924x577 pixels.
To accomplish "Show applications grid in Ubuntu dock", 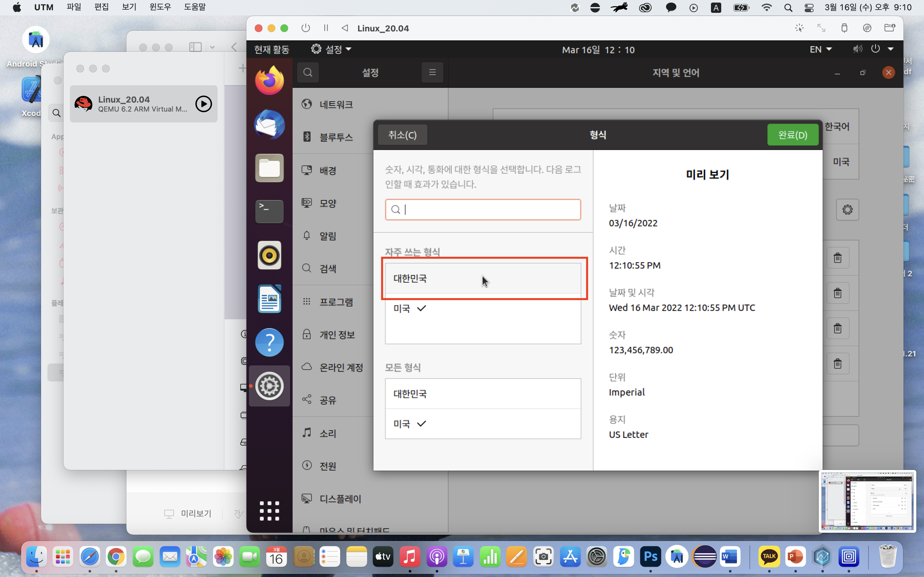I will [269, 511].
